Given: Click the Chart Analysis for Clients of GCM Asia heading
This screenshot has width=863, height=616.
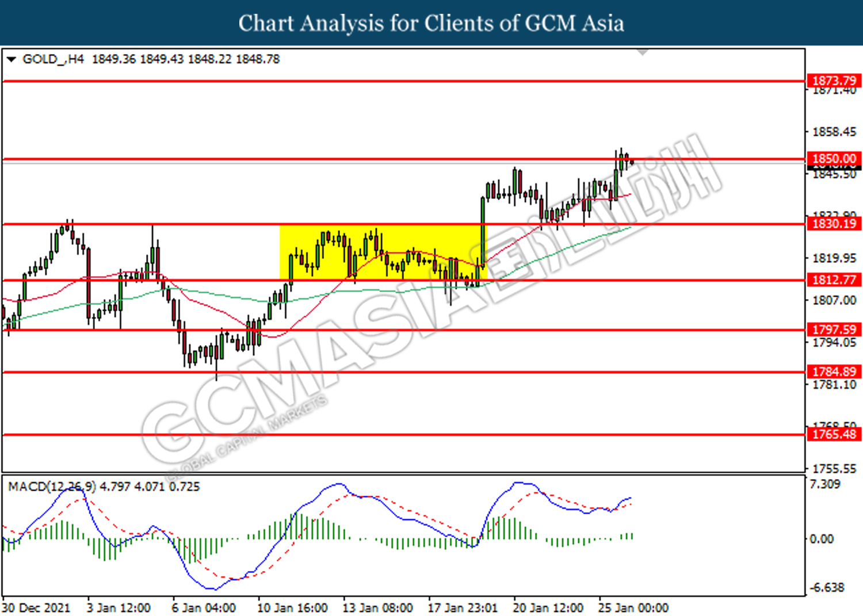Looking at the screenshot, I should click(431, 23).
